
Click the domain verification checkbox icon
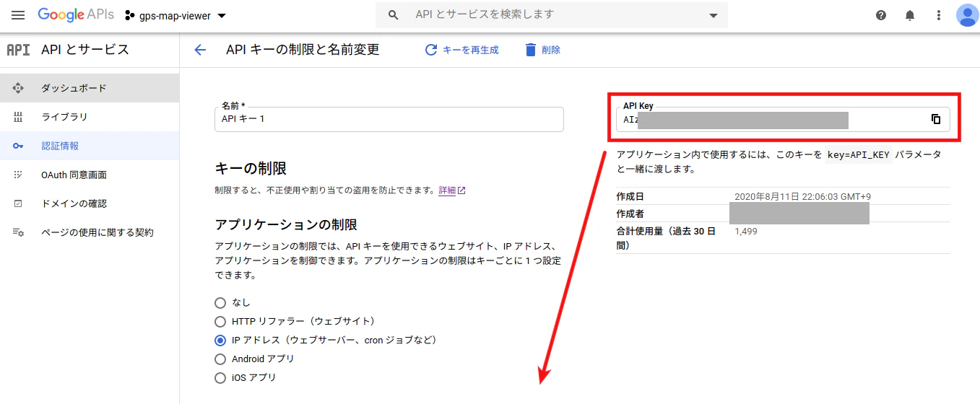[x=19, y=203]
